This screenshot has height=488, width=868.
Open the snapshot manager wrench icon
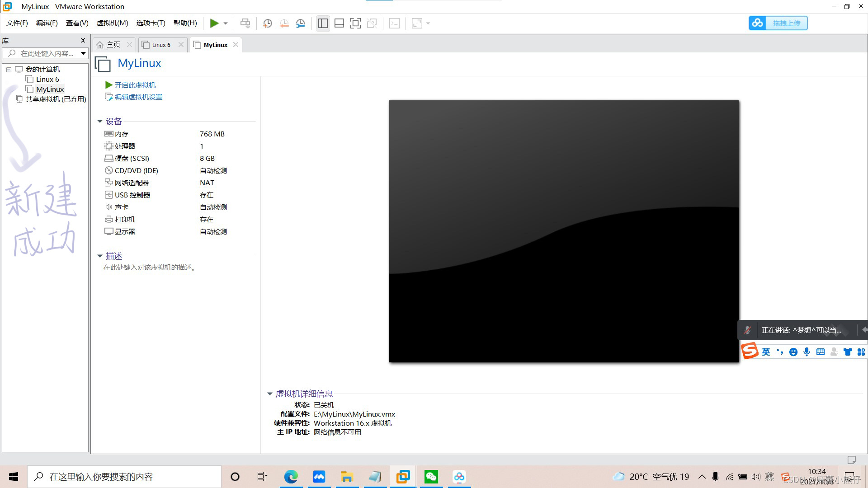pos(301,23)
